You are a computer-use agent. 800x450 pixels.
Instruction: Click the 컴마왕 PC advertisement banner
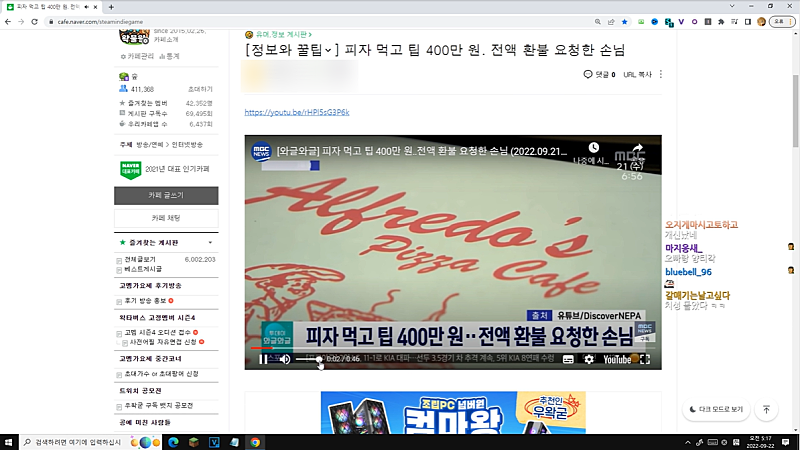coord(453,413)
